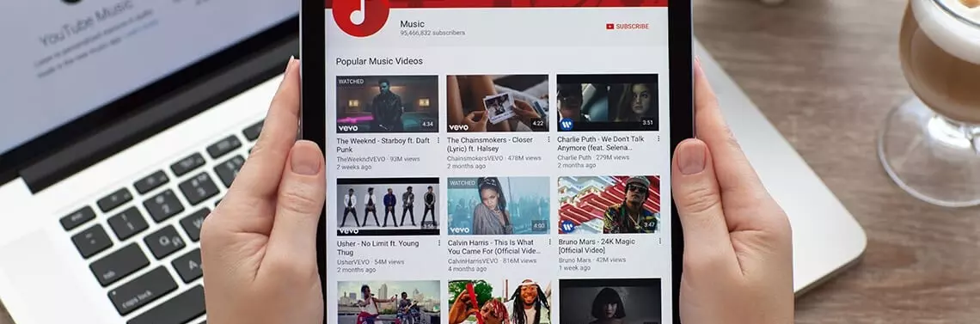Screen dimensions: 980x324
Task: Open Usher No Limit video thumbnail
Action: [388, 206]
